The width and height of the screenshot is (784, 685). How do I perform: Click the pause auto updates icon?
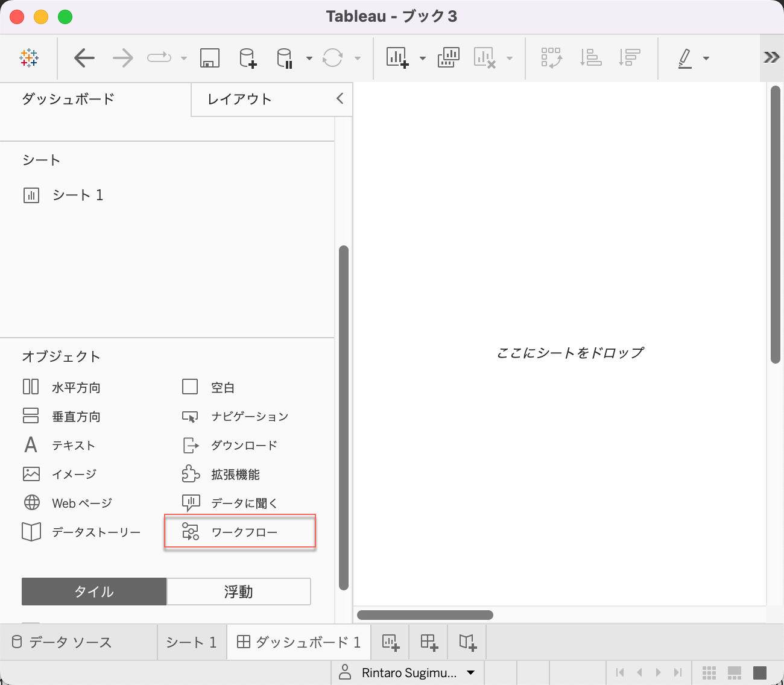coord(285,58)
